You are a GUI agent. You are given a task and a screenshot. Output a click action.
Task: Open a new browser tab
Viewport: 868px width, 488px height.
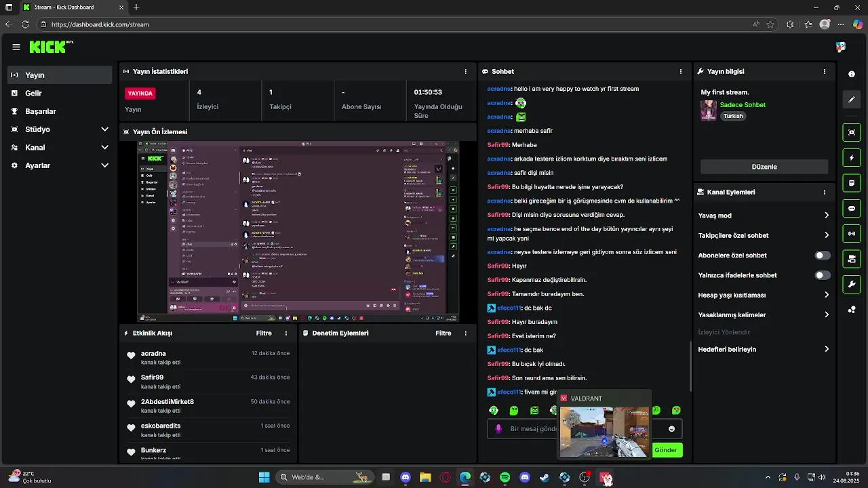tap(136, 7)
